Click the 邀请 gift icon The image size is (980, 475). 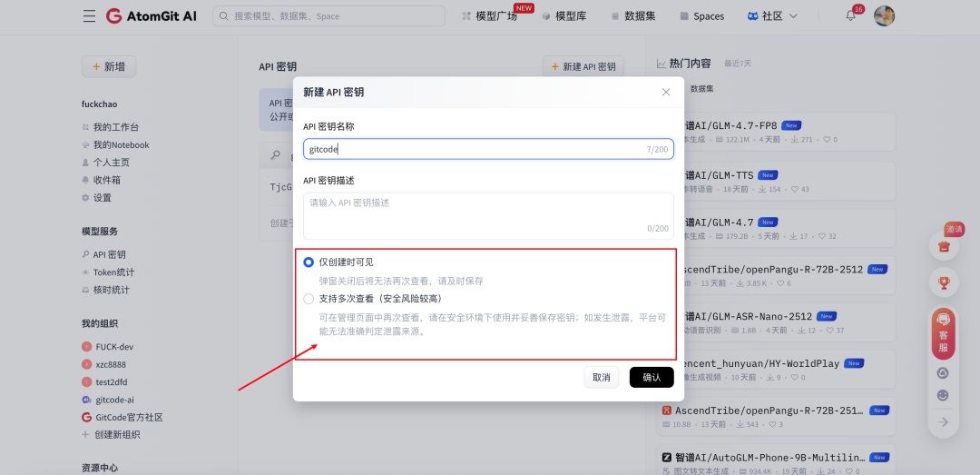(943, 245)
